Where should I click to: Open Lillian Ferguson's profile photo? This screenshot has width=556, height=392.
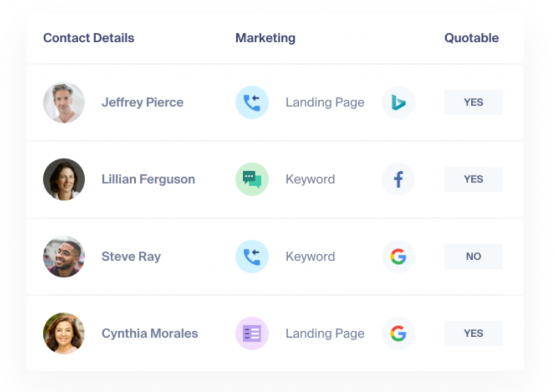point(64,180)
